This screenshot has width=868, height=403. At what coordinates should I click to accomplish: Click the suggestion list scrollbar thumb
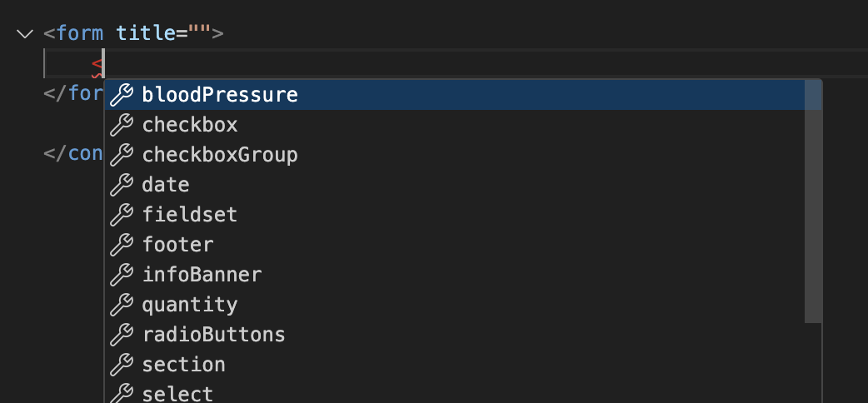pos(813,201)
